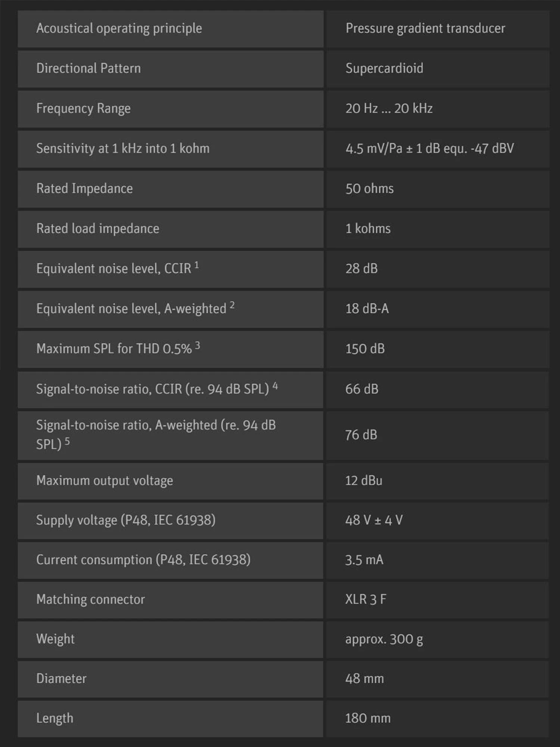Open footnote 1 next to CCIR noise level

197,265
